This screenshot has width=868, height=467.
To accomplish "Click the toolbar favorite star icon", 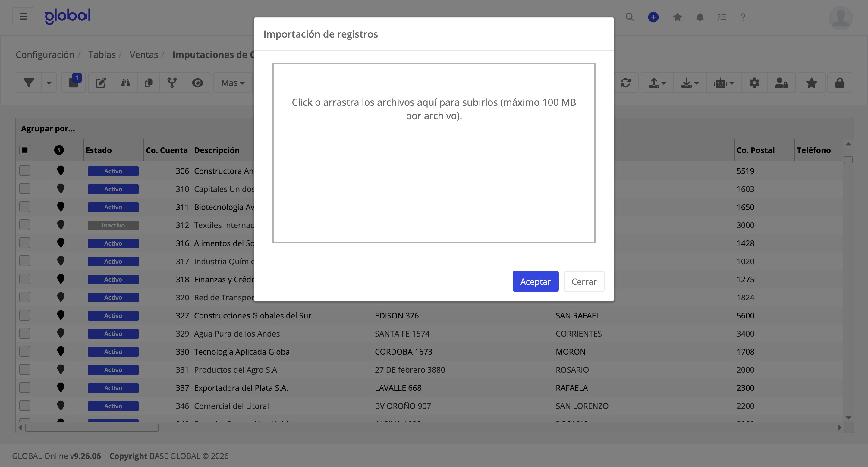I will coord(811,83).
